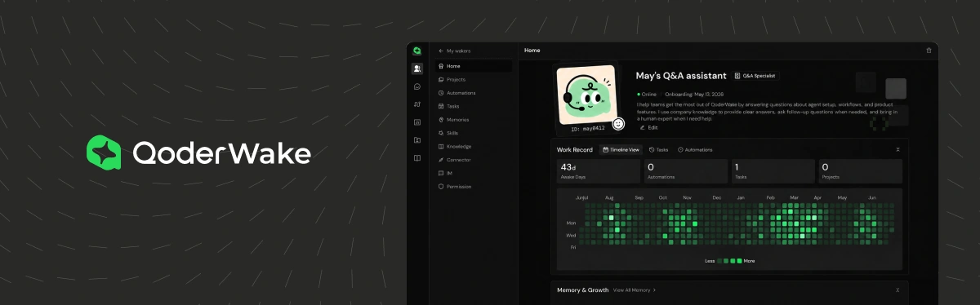Screen dimensions: 980x305
Task: Open Skills in the side navigation
Action: pos(474,133)
